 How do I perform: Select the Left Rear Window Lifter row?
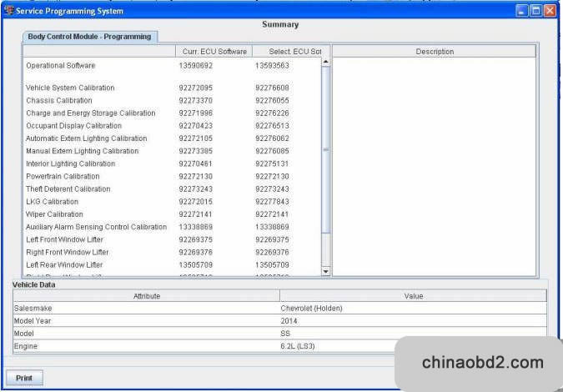tap(173, 265)
